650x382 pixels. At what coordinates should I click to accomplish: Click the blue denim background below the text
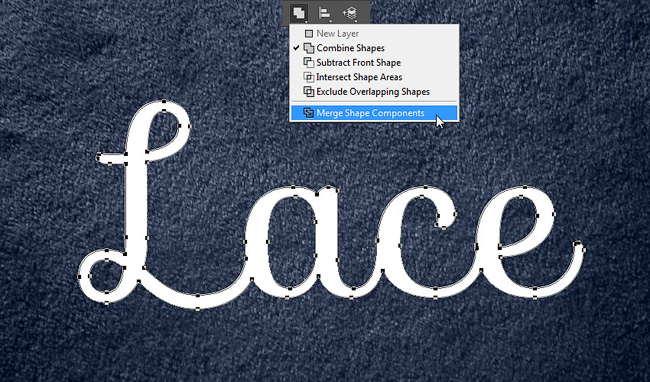[x=325, y=344]
